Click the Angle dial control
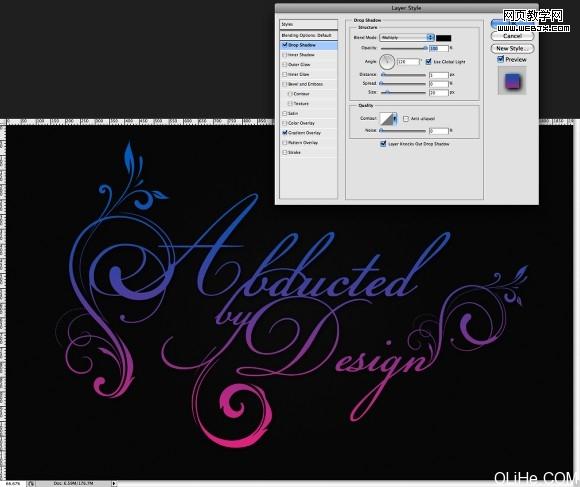Viewport: 580px width, 487px height. pos(387,62)
